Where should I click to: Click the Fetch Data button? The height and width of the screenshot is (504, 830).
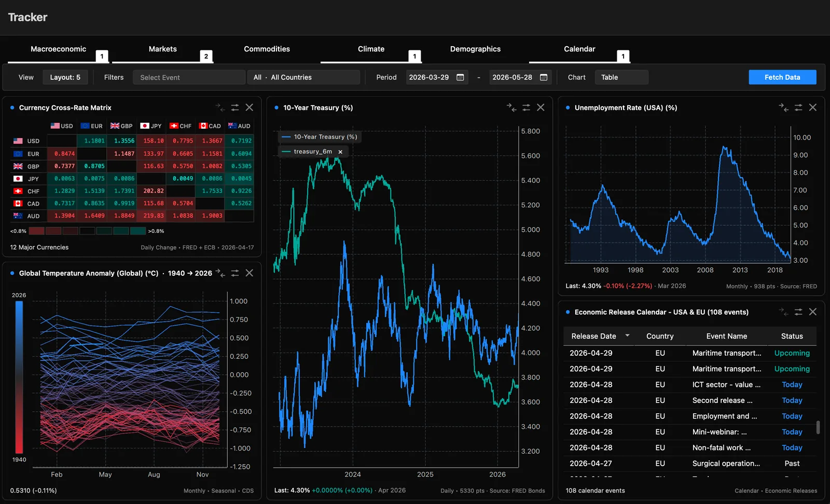(782, 77)
